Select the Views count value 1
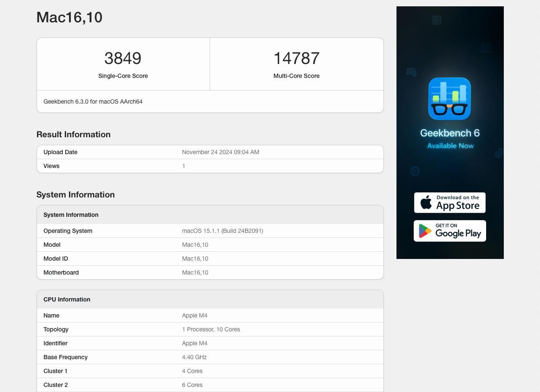 (184, 166)
